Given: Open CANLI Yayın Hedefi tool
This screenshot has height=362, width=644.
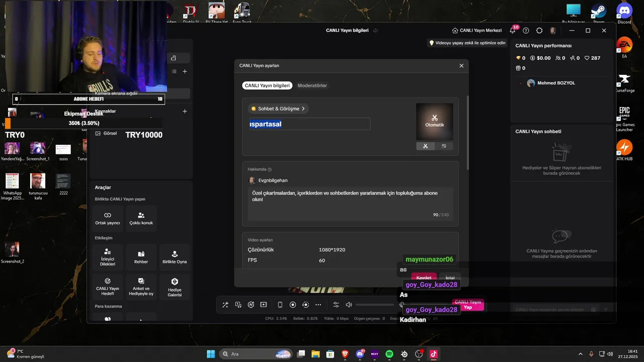Looking at the screenshot, I should coord(107,287).
